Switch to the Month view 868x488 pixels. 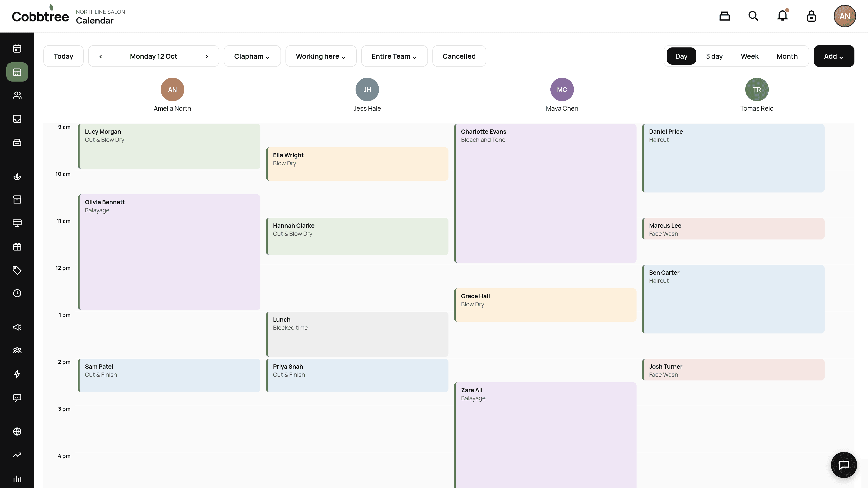pyautogui.click(x=787, y=56)
